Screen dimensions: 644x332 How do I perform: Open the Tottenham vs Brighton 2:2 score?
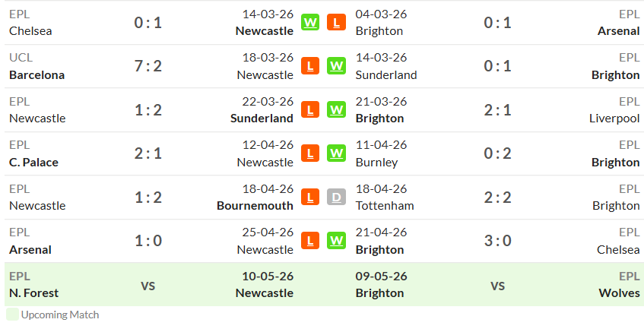[x=497, y=198]
